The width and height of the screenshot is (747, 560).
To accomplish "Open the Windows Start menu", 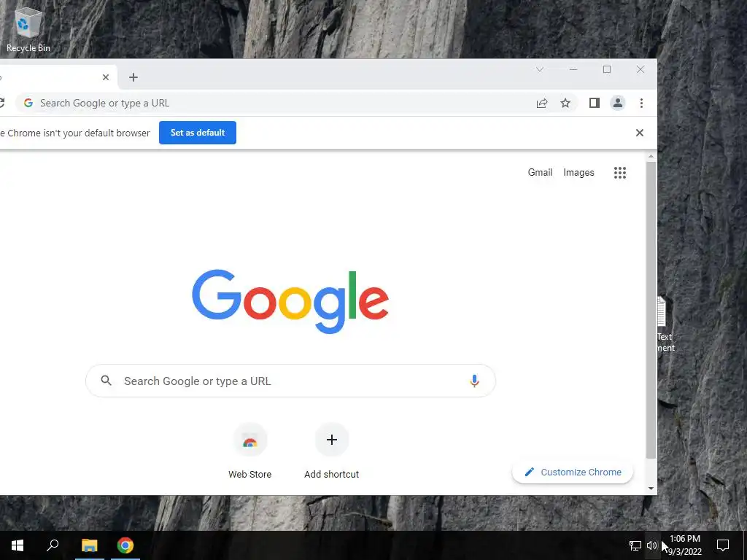I will [18, 545].
